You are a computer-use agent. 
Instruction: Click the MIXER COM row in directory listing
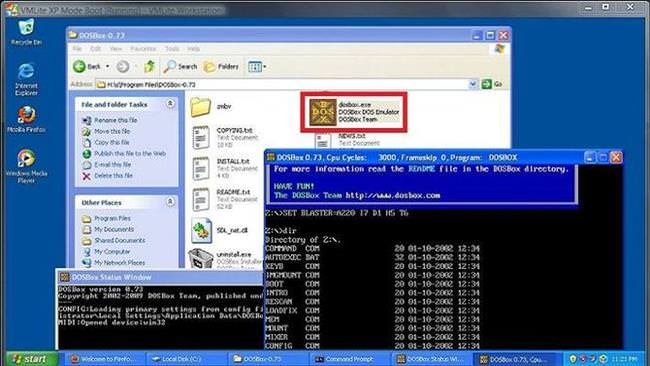(372, 337)
